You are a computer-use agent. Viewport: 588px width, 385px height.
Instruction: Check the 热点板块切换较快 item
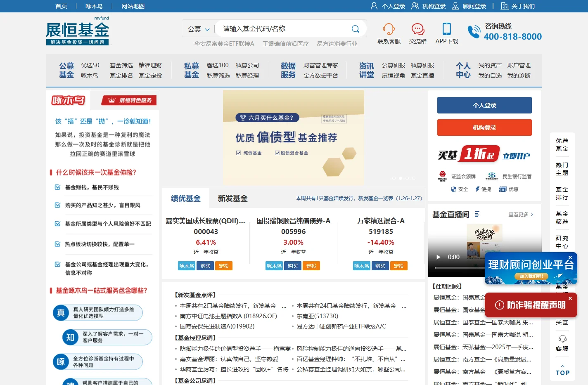[x=57, y=244]
